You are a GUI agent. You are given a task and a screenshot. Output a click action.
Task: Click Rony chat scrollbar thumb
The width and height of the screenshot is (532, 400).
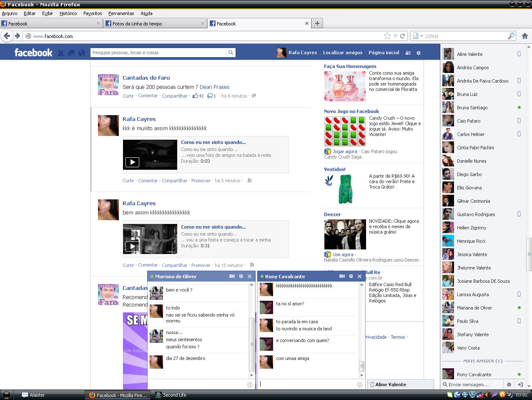coord(362,366)
